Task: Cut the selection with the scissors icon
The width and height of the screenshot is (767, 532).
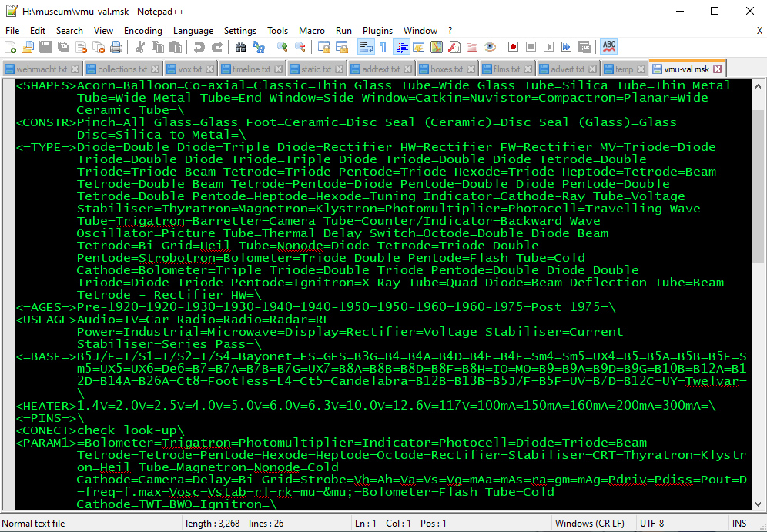Action: 140,47
